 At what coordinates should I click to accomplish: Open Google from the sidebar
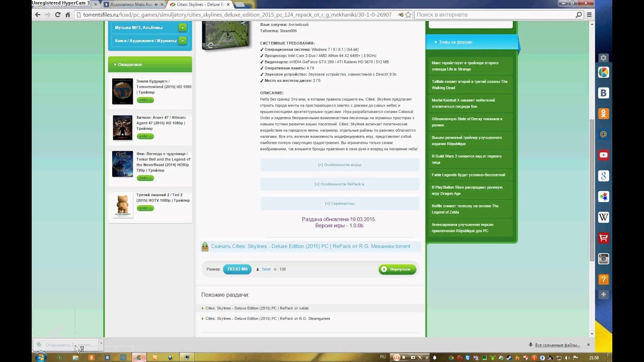tap(604, 175)
